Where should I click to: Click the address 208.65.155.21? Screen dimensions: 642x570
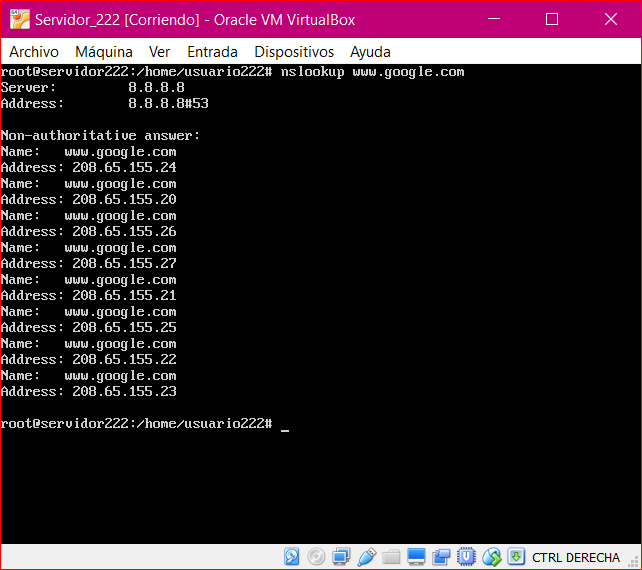point(124,295)
